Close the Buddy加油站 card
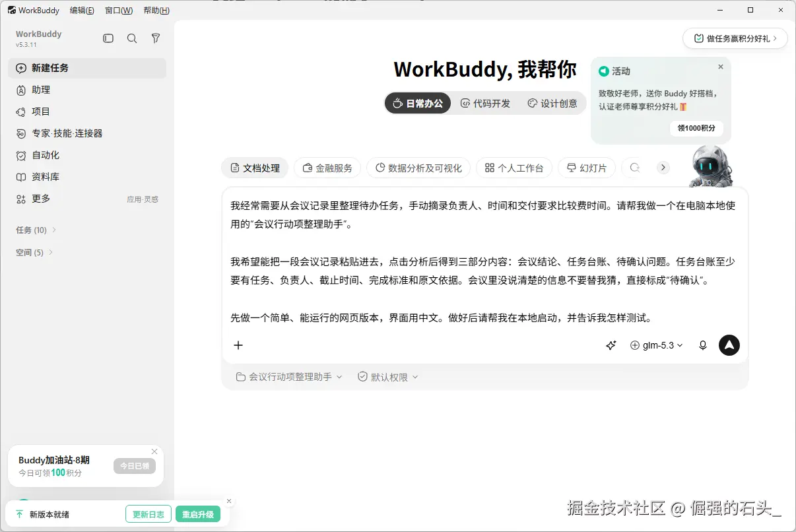The image size is (796, 532). [x=154, y=451]
